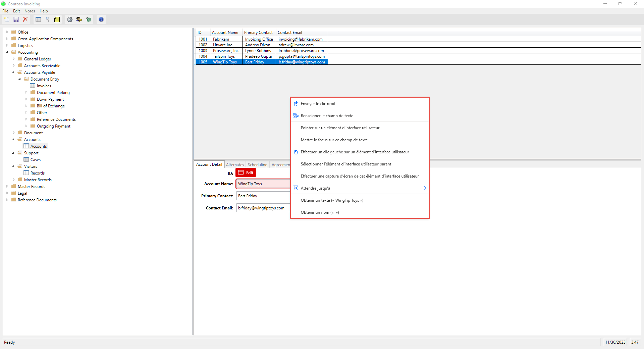Click the folder icon next to Logistics
This screenshot has width=644, height=349.
[x=14, y=45]
